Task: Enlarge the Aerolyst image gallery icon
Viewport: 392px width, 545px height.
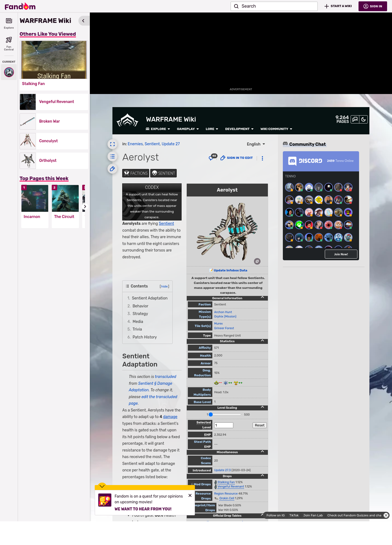Action: pos(257,261)
